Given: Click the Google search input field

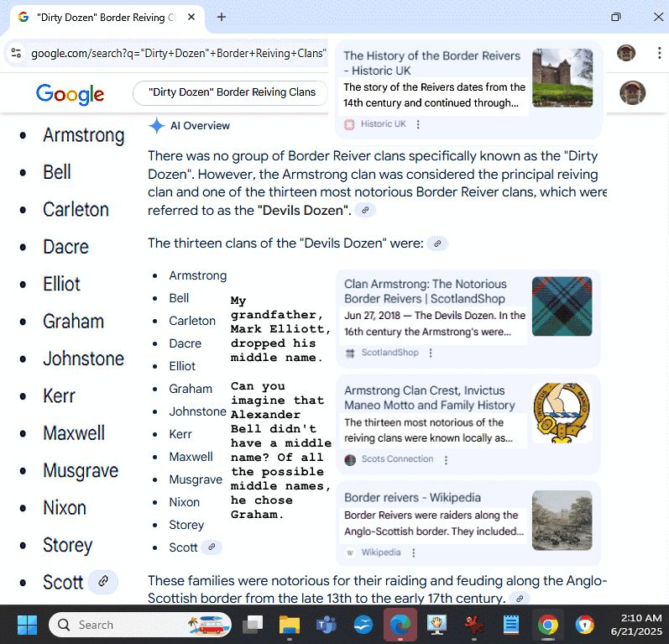Looking at the screenshot, I should [231, 92].
